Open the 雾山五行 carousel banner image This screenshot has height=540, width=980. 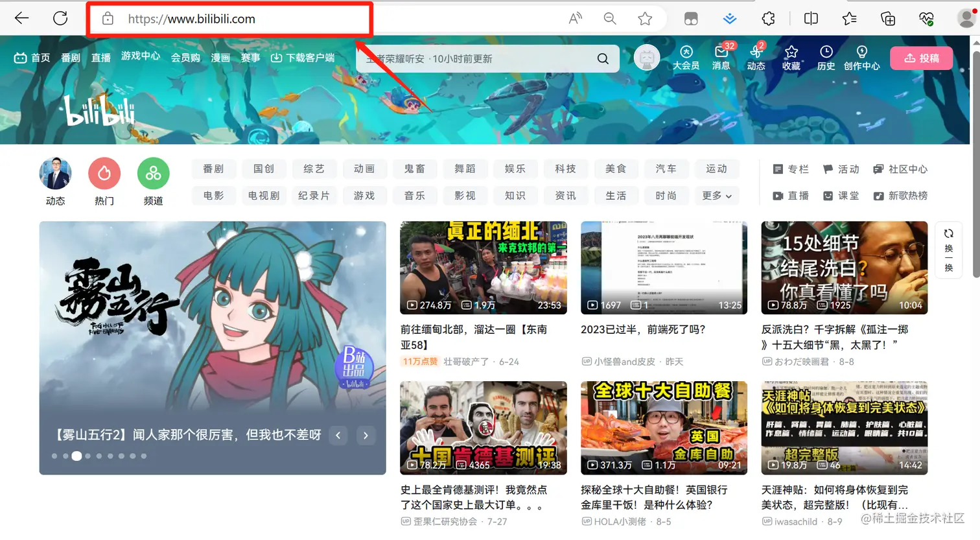(x=213, y=347)
